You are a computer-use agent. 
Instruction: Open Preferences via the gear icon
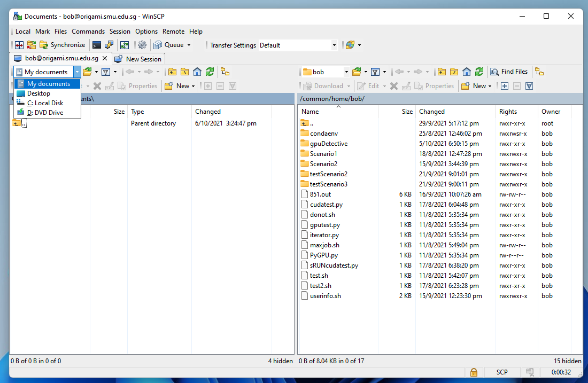pos(142,45)
